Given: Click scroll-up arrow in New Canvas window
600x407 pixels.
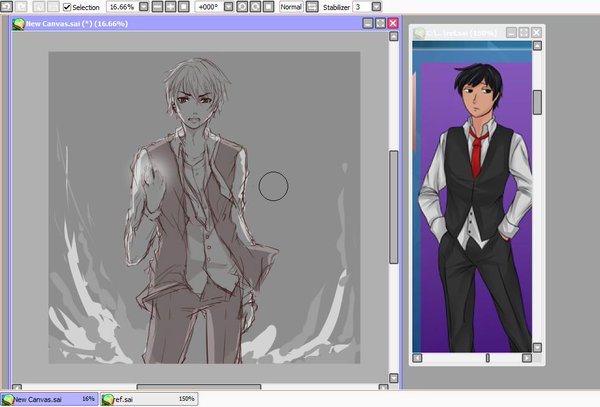Looking at the screenshot, I should (x=393, y=36).
